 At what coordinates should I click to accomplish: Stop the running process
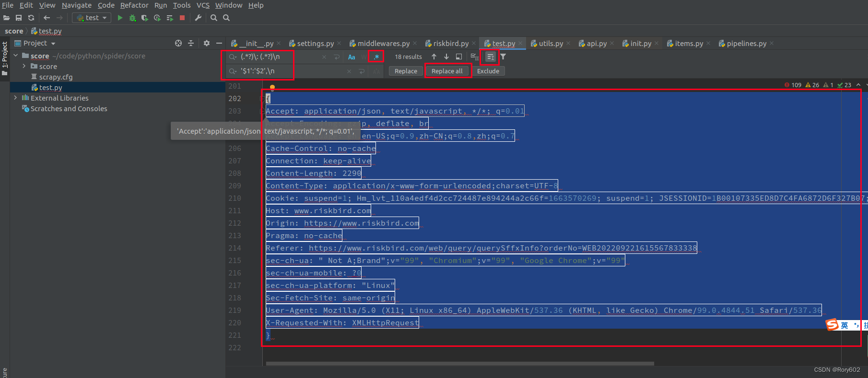click(x=182, y=18)
